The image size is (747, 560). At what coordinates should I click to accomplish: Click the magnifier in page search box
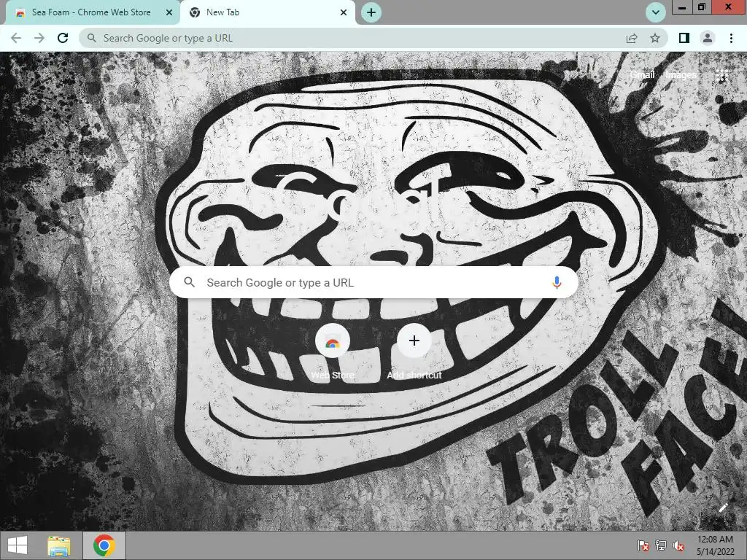[x=189, y=282]
